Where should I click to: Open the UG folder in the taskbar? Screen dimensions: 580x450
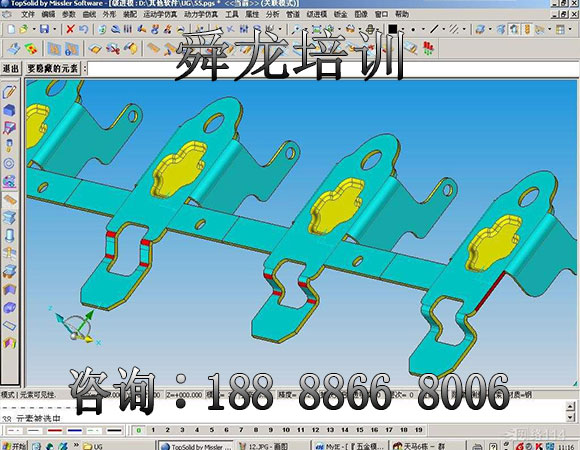point(93,446)
